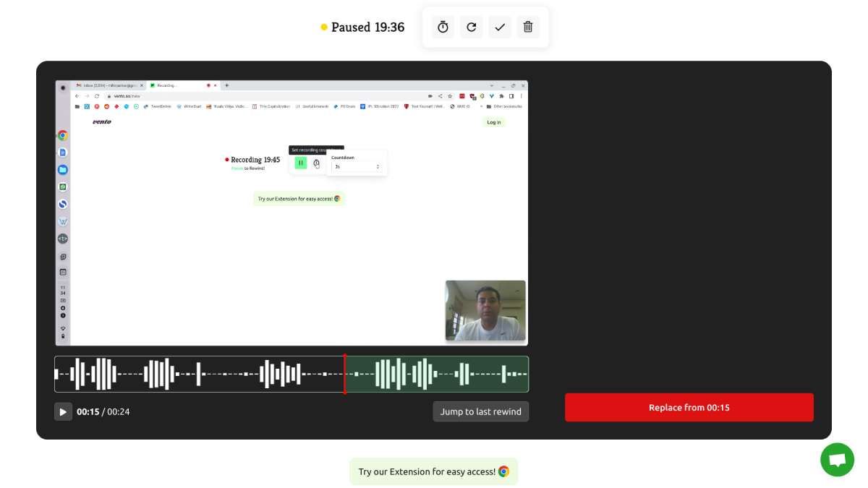Click Try our Extension for easy access
Viewport: 868px width, 488px height.
434,471
